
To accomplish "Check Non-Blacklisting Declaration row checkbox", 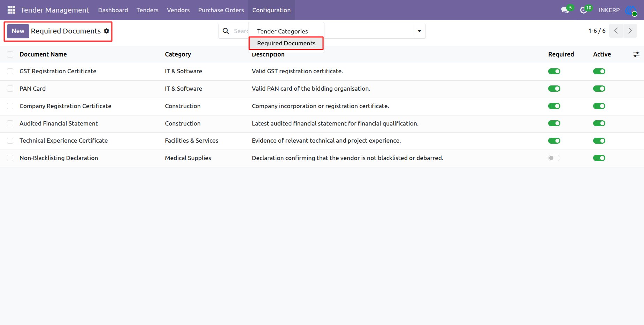I will point(10,158).
